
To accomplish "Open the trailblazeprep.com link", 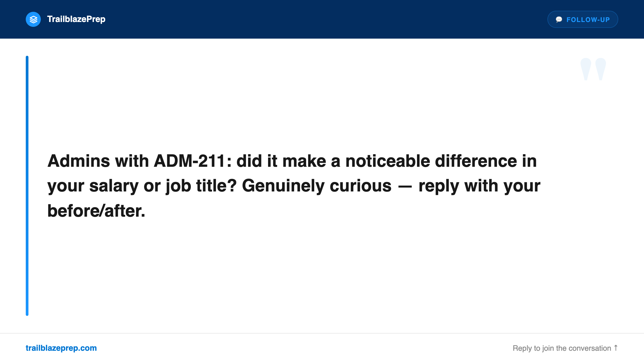I will [x=61, y=348].
